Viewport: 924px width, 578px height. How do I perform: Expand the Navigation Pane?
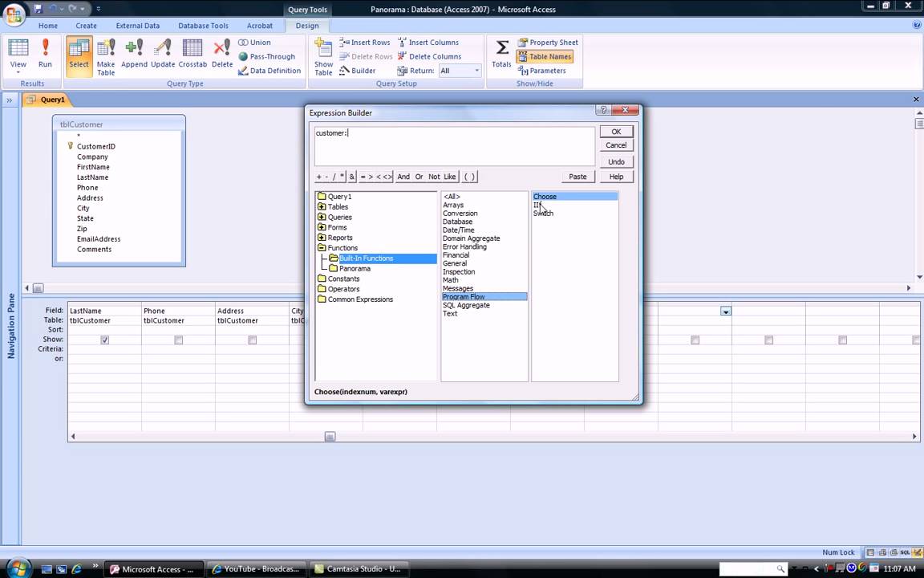click(x=10, y=100)
